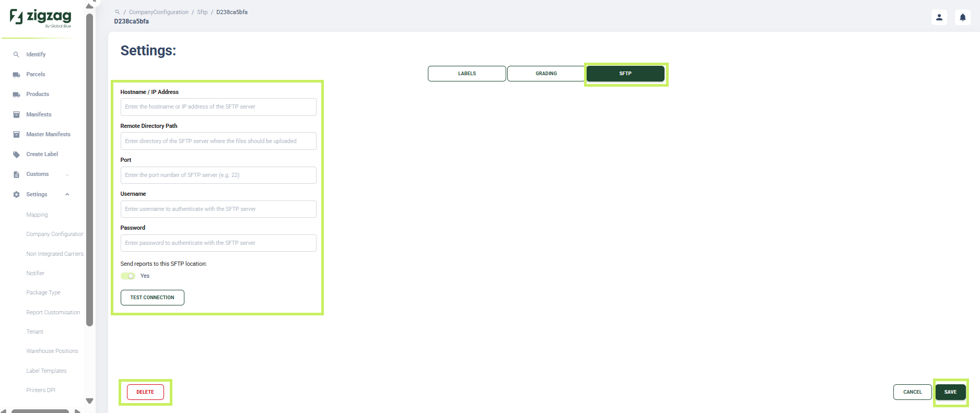Click the Products truck icon
The height and width of the screenshot is (413, 980).
pyautogui.click(x=16, y=95)
